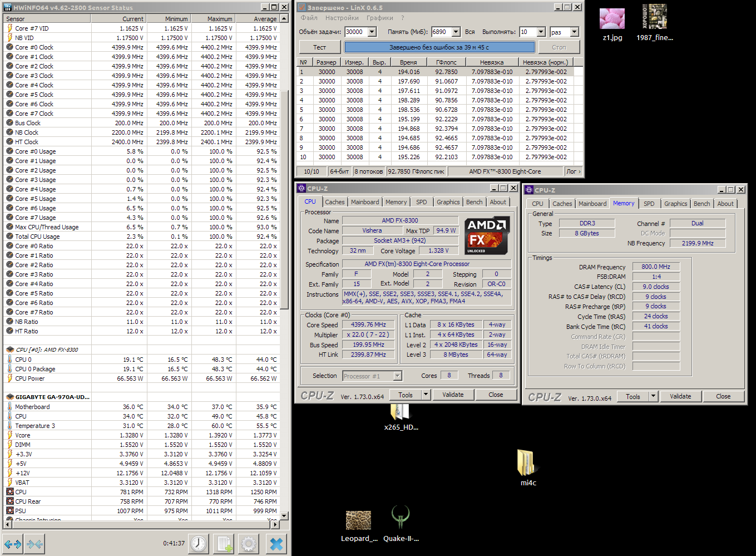Click the clock icon in HWiNFO's toolbar

pyautogui.click(x=199, y=544)
